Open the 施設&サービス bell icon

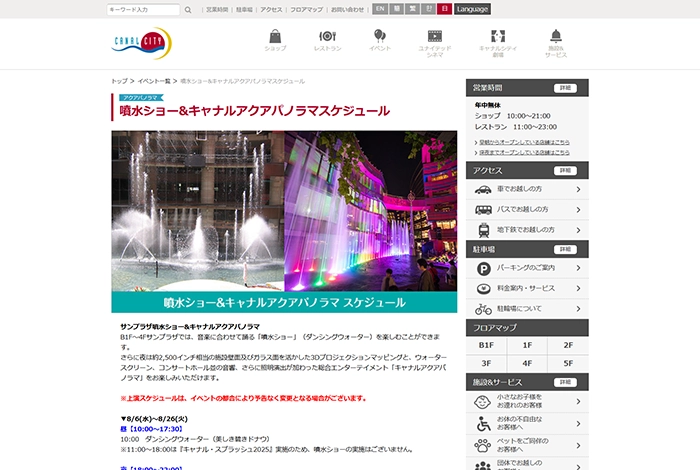tap(556, 36)
